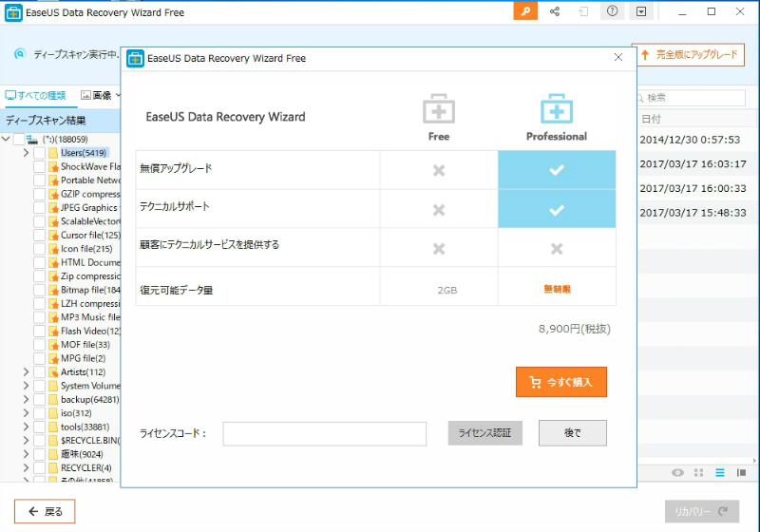Click the deep scan status icon
The height and width of the screenshot is (532, 760).
19,54
